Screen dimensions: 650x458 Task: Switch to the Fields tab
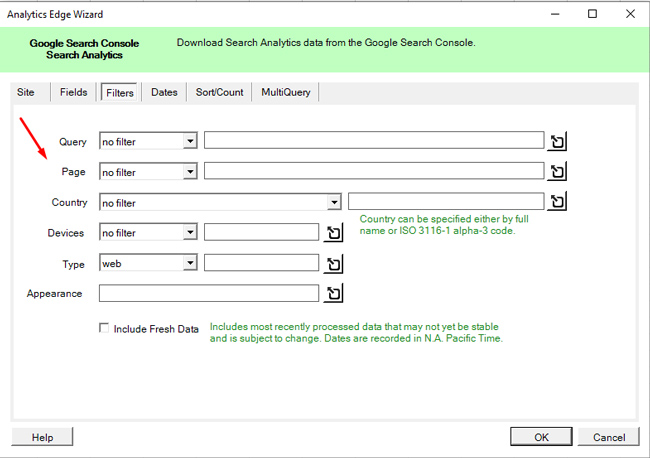coord(73,92)
